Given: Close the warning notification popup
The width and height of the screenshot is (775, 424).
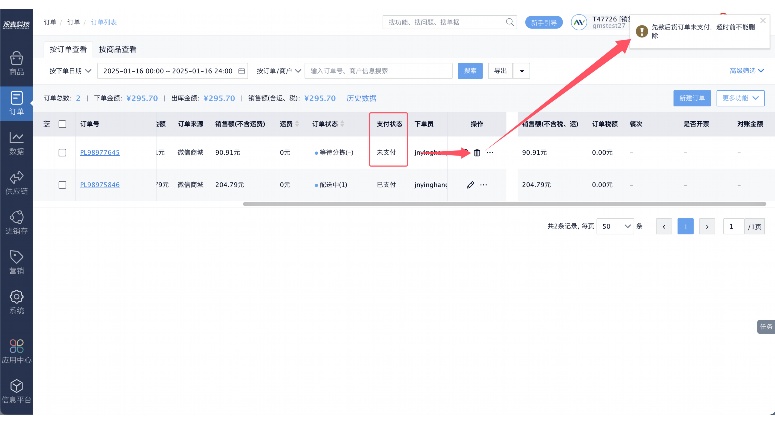Looking at the screenshot, I should [x=763, y=21].
